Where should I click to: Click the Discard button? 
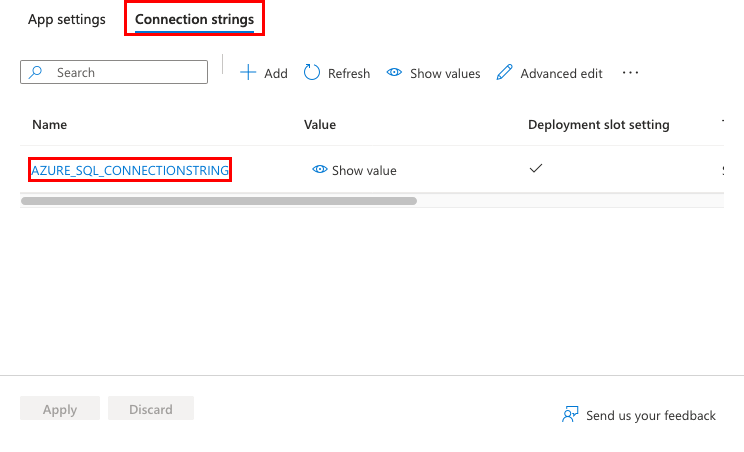click(151, 409)
